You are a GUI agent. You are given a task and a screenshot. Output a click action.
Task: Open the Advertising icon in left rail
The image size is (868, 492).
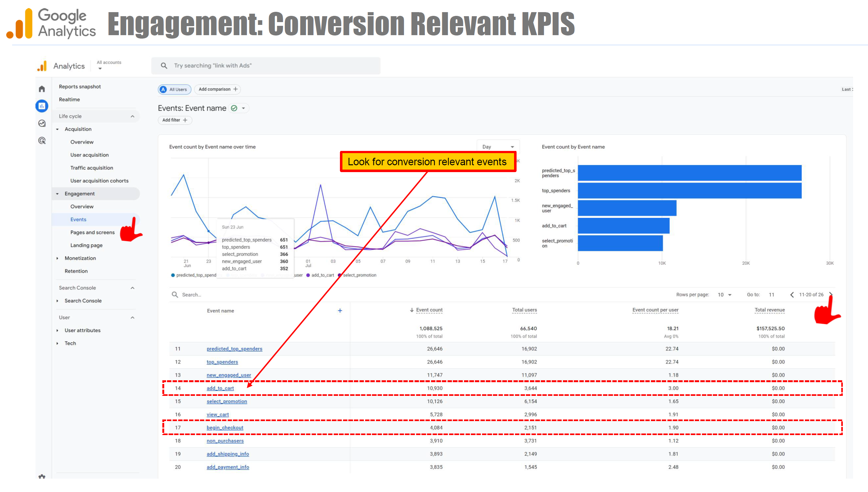click(x=42, y=141)
